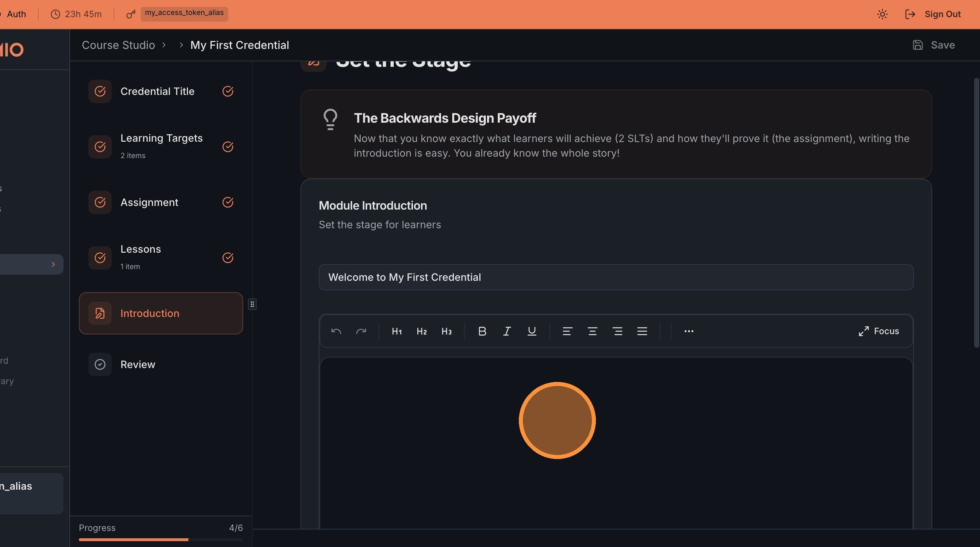Click the panel resize drag handle
The height and width of the screenshot is (547, 980).
pos(252,304)
